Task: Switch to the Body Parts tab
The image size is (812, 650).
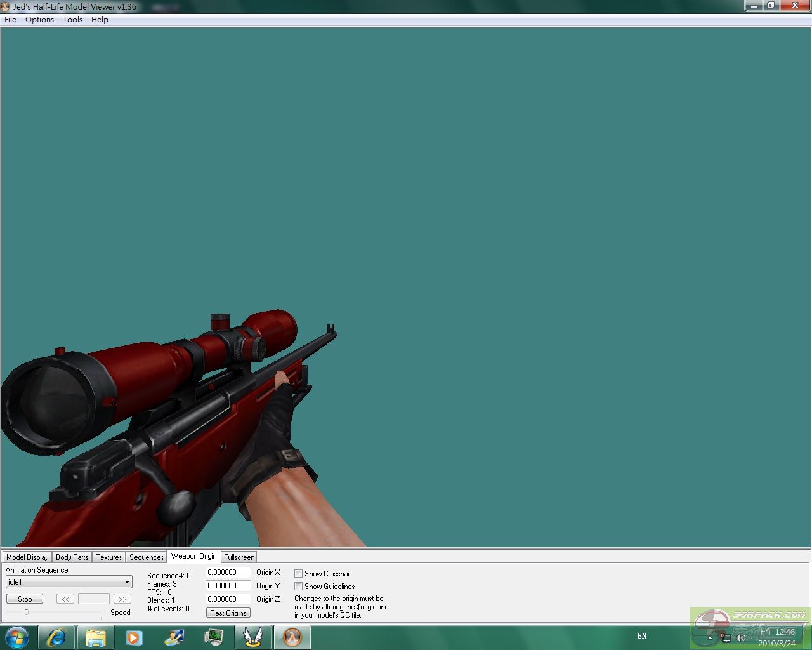Action: [x=72, y=557]
